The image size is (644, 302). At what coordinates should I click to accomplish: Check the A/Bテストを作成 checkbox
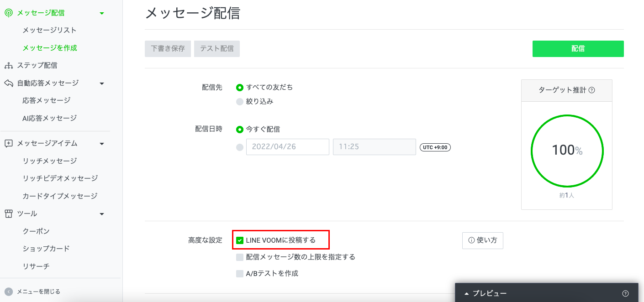pos(240,273)
